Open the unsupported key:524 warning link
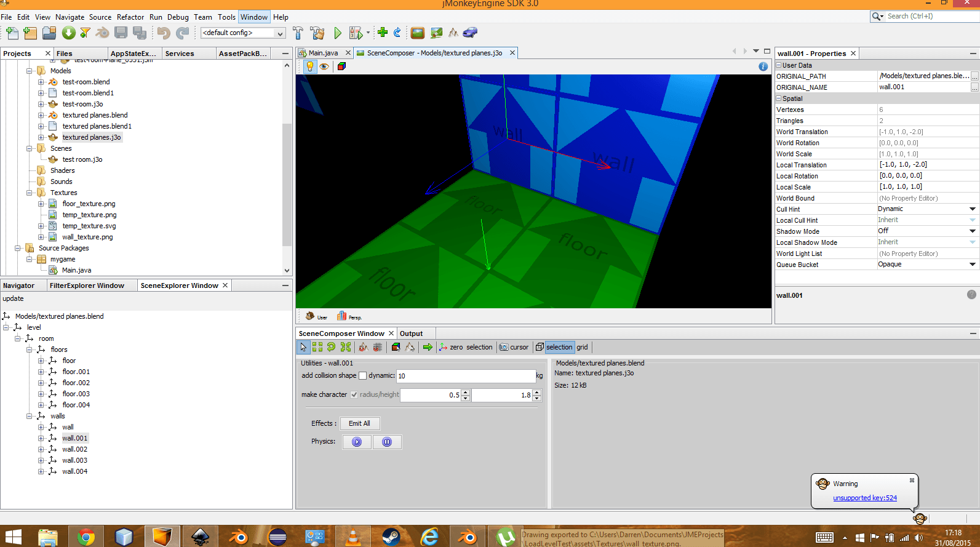 (865, 498)
